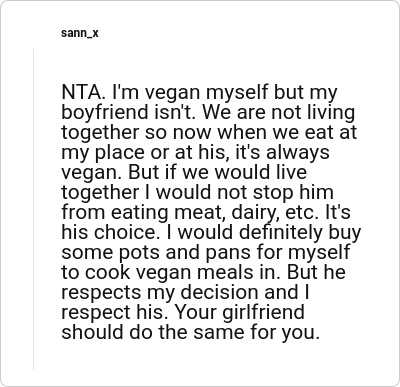The height and width of the screenshot is (387, 400).
Task: Click the word "myself" on the first line
Action: 237,93
